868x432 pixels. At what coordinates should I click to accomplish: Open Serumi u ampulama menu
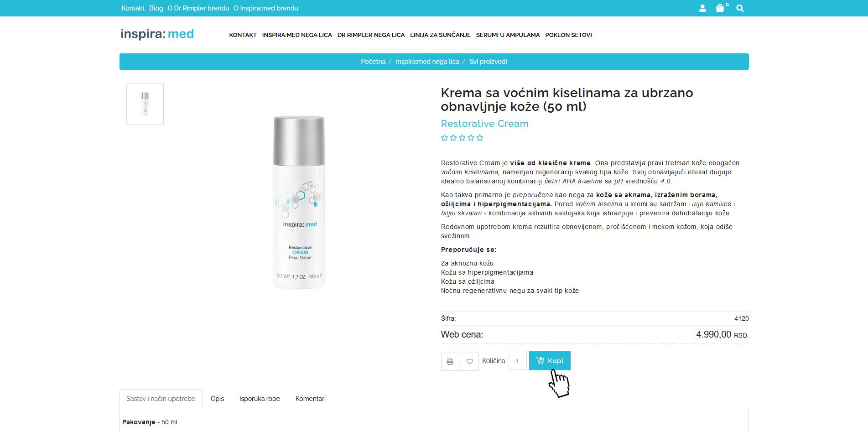tap(508, 35)
